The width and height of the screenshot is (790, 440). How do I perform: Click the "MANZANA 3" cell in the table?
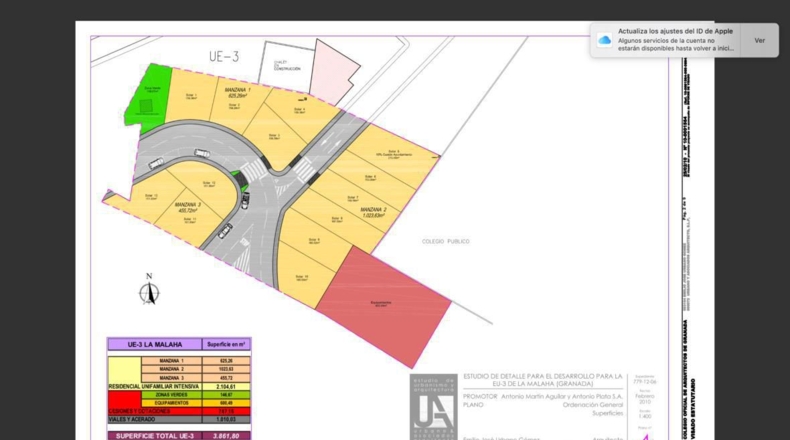(172, 378)
